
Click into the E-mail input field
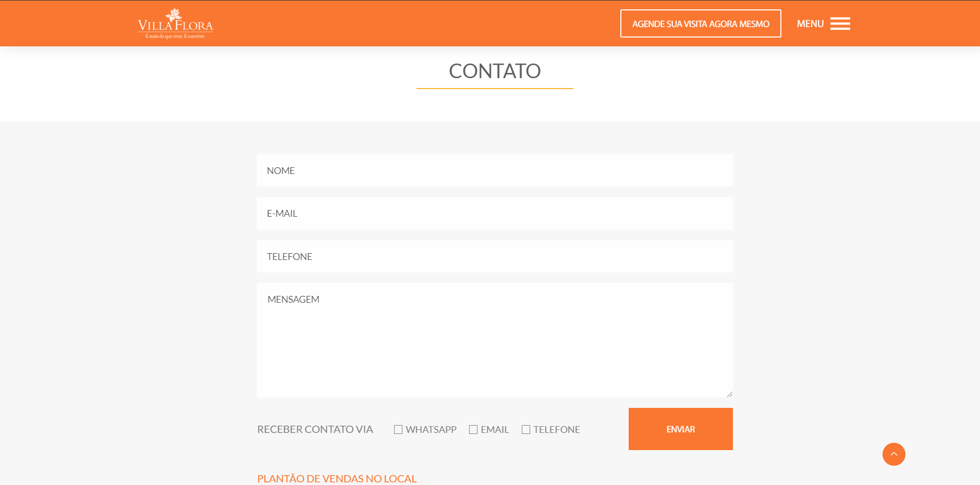(495, 213)
